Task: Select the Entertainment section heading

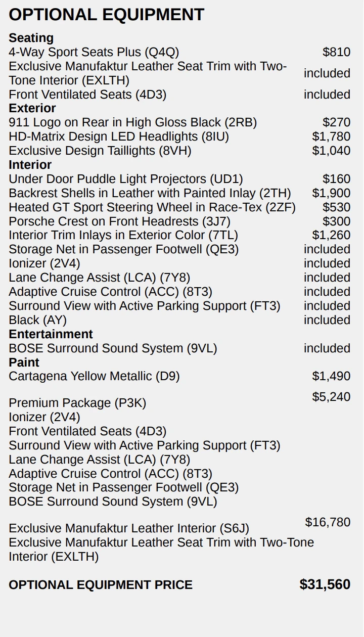Action: 51,334
